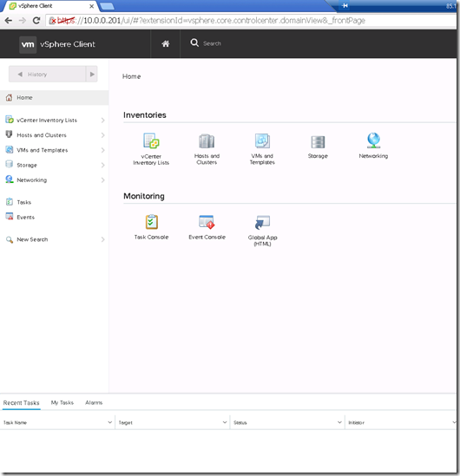Click sidebar Events icon
Screen dimensions: 460x476
tap(10, 216)
